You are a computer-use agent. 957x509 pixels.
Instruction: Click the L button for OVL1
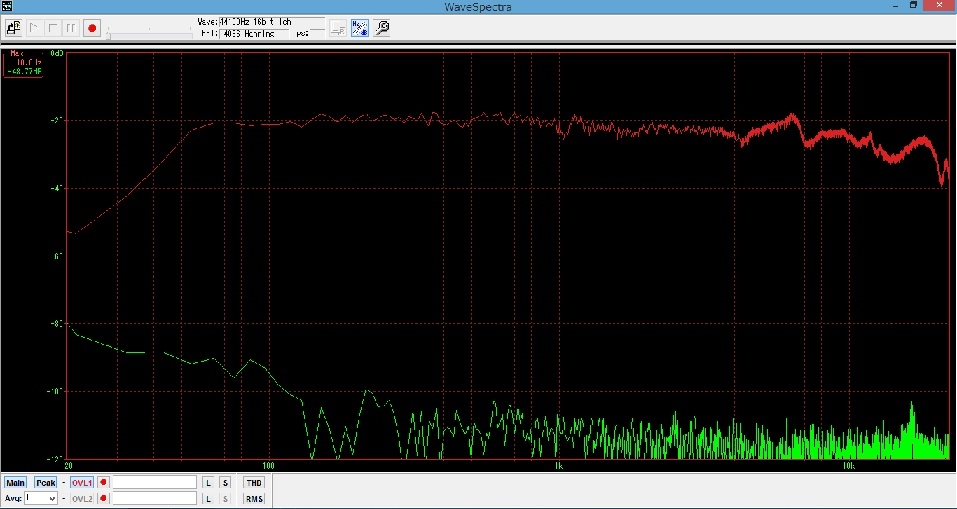click(x=208, y=483)
